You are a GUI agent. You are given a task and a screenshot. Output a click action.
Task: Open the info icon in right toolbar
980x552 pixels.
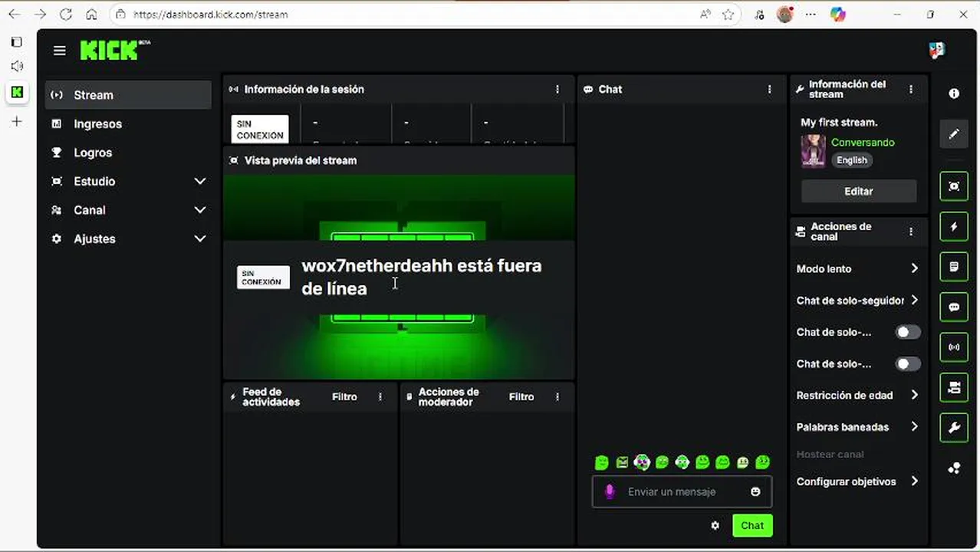click(954, 94)
